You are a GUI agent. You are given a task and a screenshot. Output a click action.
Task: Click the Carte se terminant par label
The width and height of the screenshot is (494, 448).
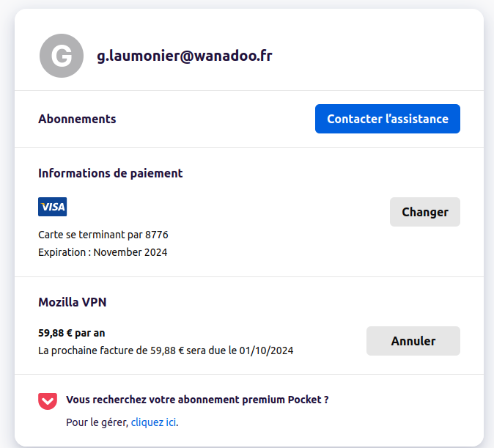(90, 235)
